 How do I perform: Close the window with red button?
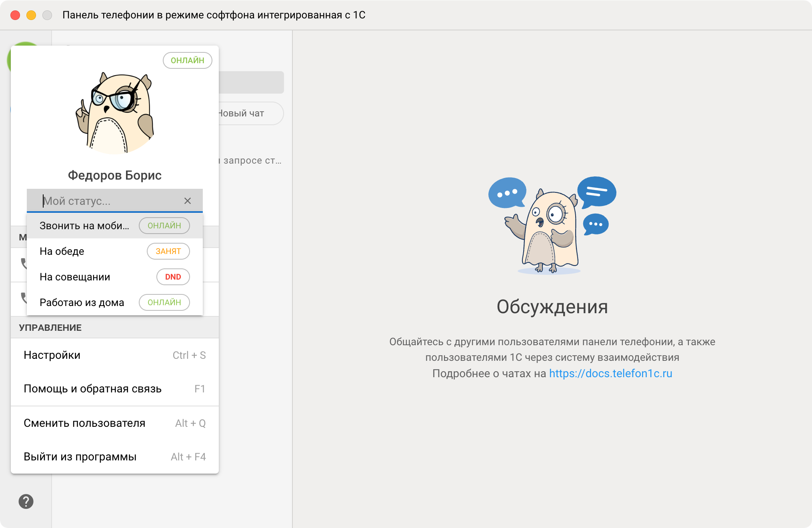15,15
